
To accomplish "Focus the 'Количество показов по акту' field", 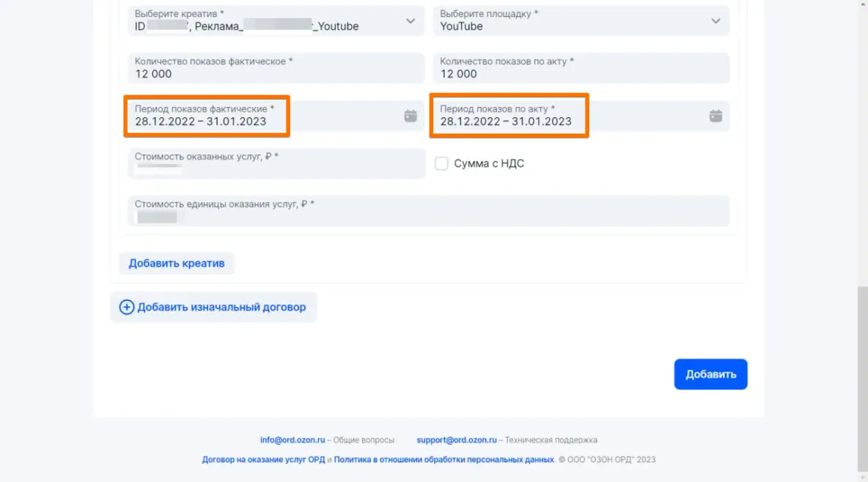I will pyautogui.click(x=581, y=68).
